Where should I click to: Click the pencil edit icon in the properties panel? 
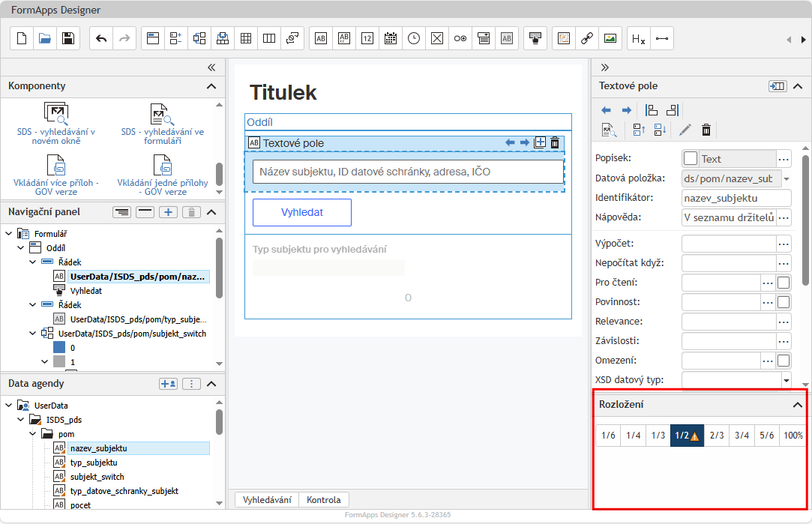(x=685, y=130)
